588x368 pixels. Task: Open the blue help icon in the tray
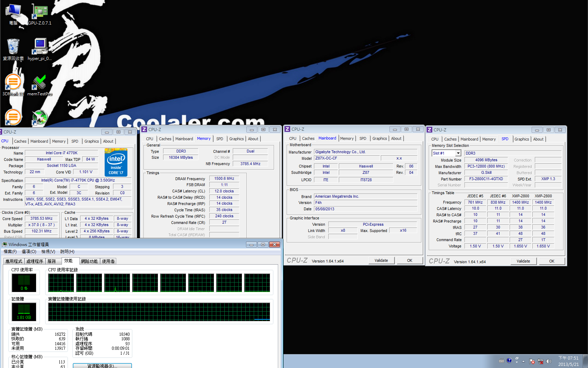coord(509,360)
